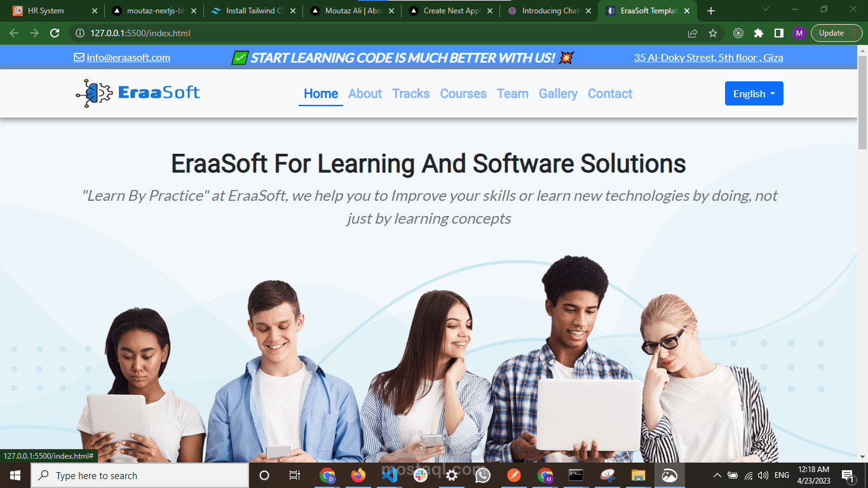Click the Update button in Chrome
The width and height of the screenshot is (868, 488).
pyautogui.click(x=836, y=33)
